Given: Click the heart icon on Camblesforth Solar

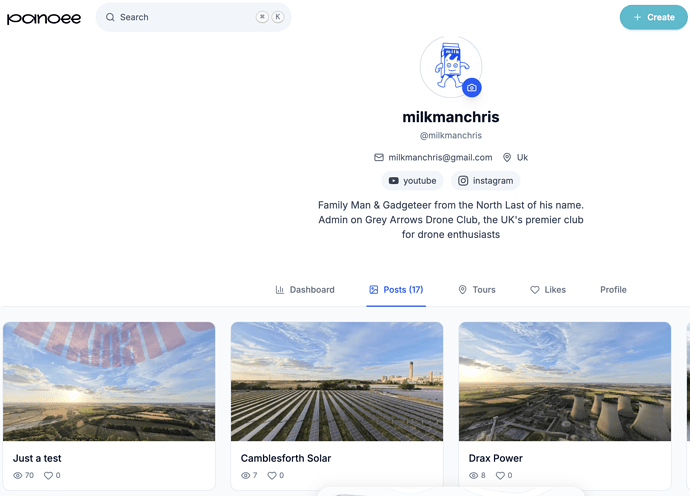Looking at the screenshot, I should tap(272, 475).
